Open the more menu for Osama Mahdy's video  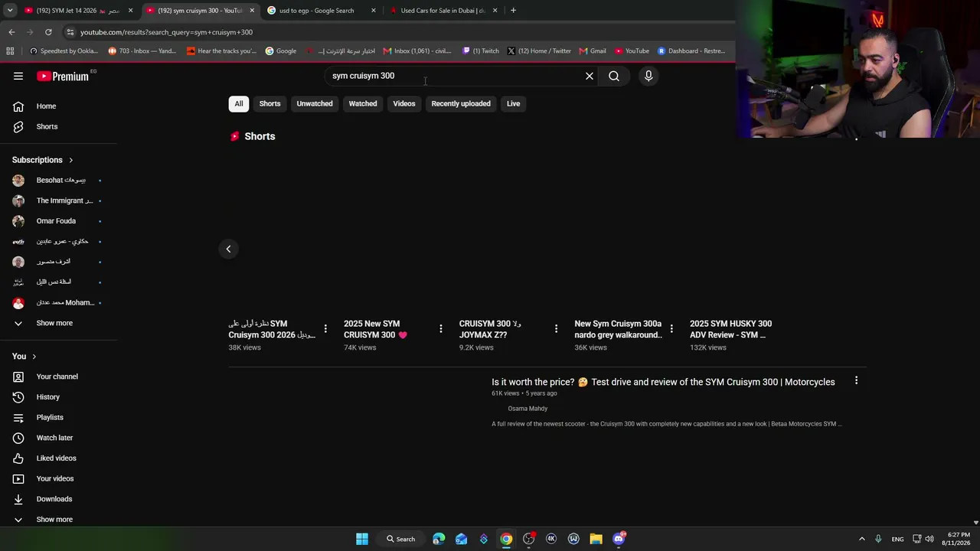[856, 380]
